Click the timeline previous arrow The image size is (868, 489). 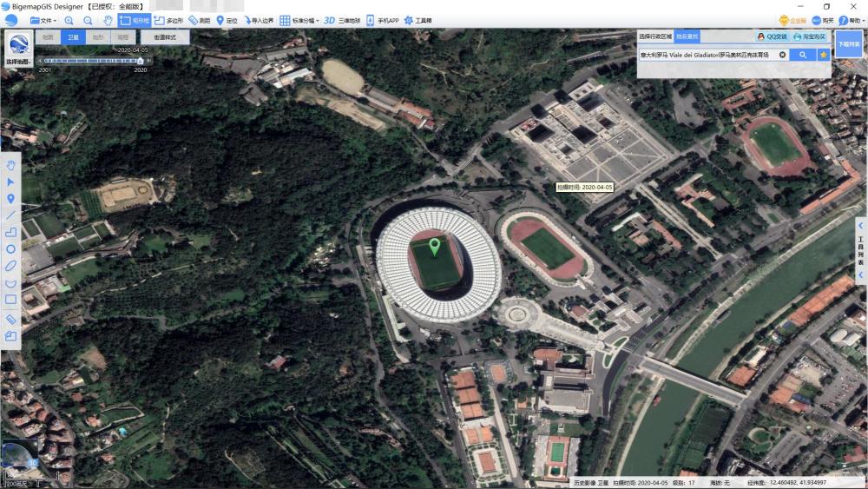(x=40, y=60)
